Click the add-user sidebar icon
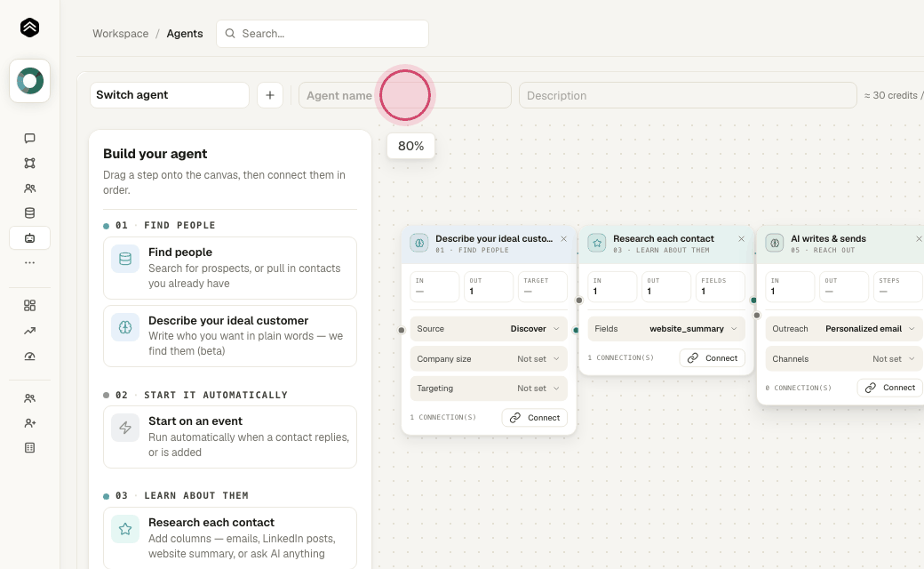924x569 pixels. tap(29, 423)
